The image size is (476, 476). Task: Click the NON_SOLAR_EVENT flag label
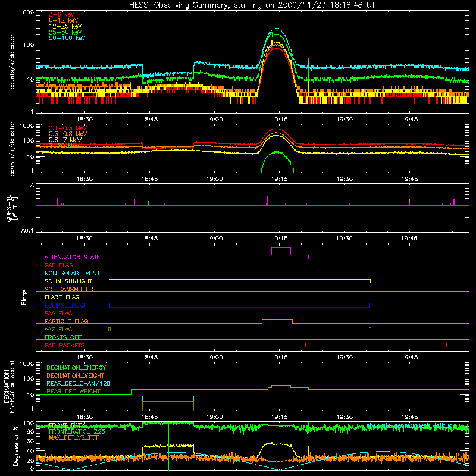tap(72, 273)
